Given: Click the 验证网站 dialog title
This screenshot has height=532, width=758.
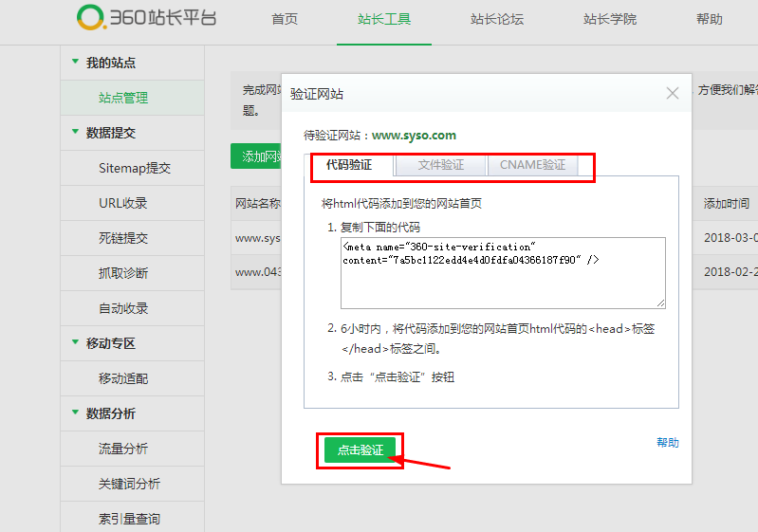Looking at the screenshot, I should [x=317, y=94].
